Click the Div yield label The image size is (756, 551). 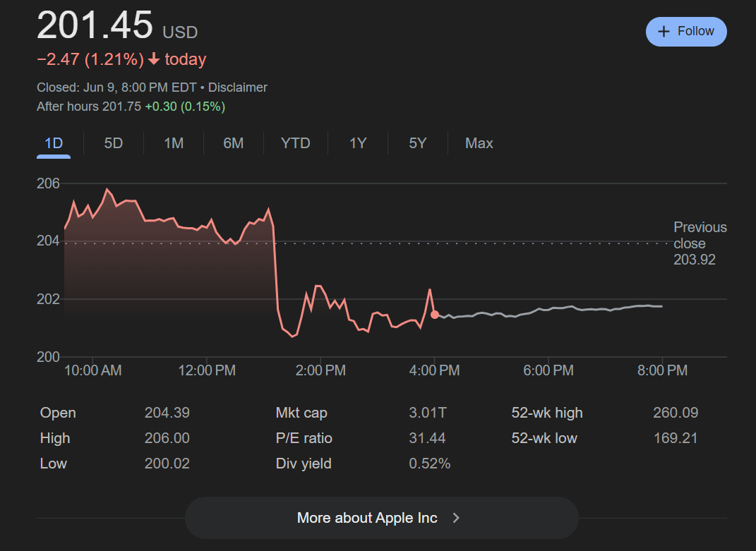[x=304, y=464]
